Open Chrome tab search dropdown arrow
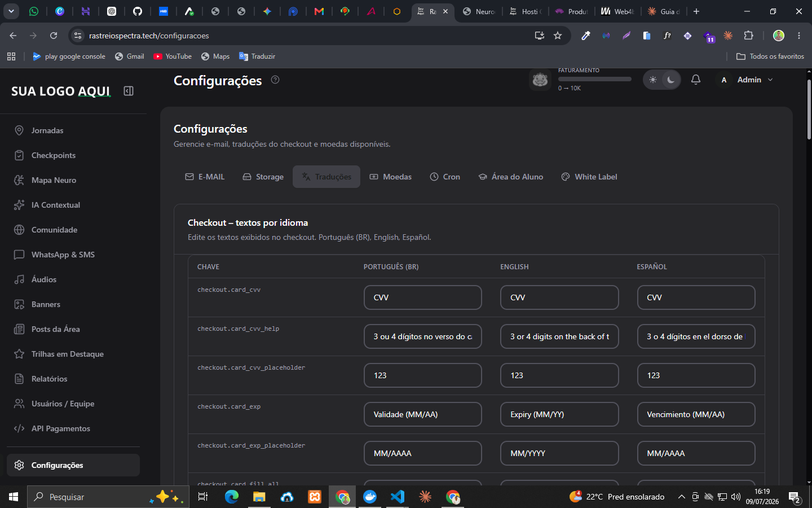Image resolution: width=812 pixels, height=508 pixels. [x=11, y=11]
